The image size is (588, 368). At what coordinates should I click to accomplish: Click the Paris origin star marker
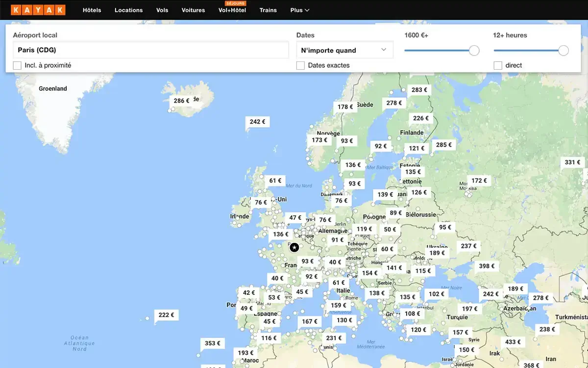pos(294,247)
